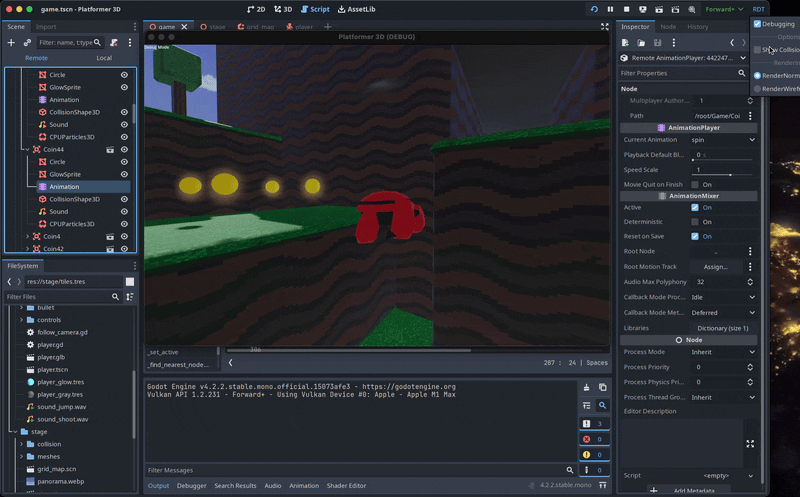The image size is (800, 497).
Task: Click the Assign button for Root Motion Track
Action: 715,267
